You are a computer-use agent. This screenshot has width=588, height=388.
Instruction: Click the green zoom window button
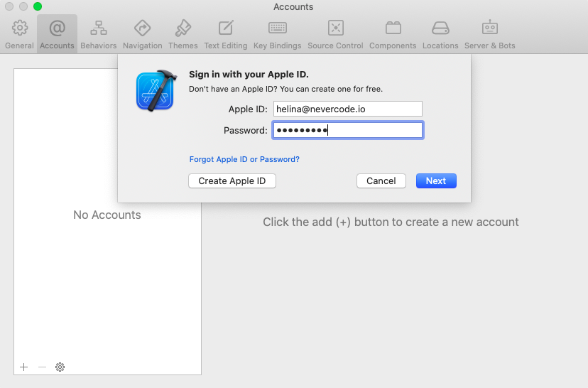click(38, 6)
